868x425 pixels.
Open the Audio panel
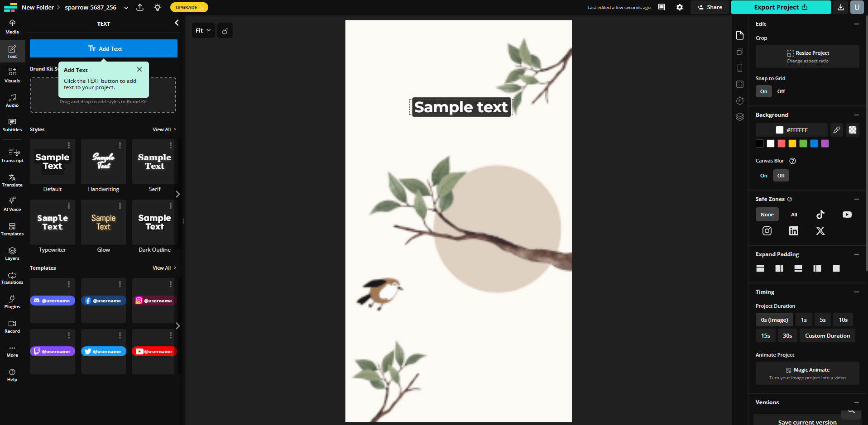coord(11,100)
